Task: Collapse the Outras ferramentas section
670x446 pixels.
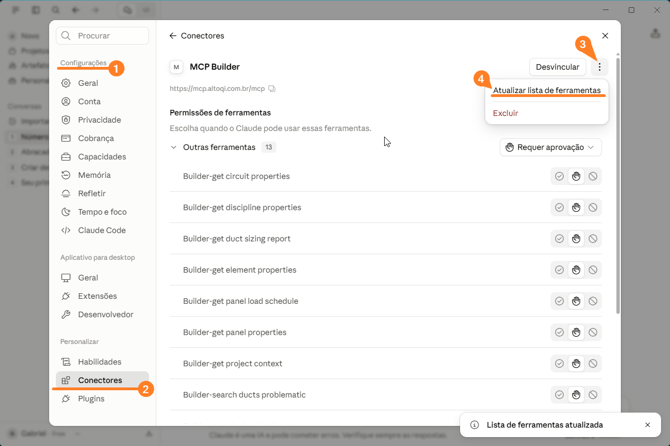Action: [x=173, y=147]
